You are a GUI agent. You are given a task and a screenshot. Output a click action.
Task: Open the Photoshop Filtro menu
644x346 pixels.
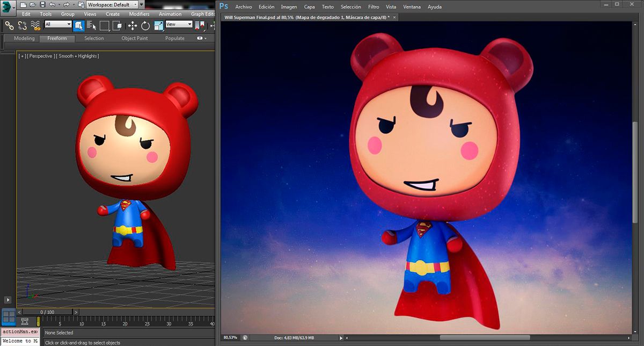374,7
